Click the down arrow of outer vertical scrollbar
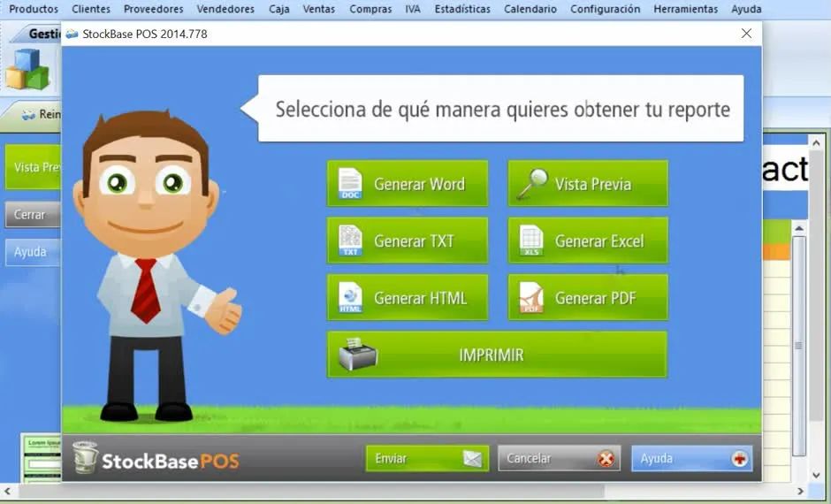 pyautogui.click(x=817, y=476)
